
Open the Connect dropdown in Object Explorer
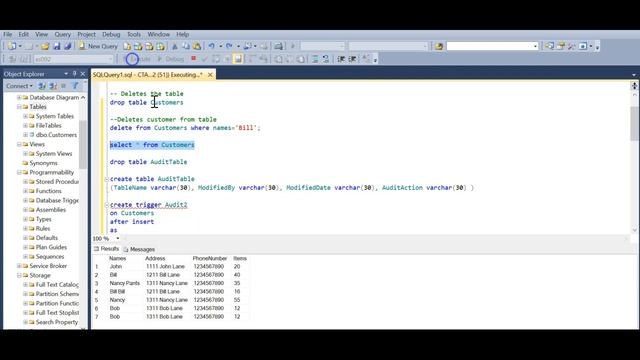(x=19, y=86)
